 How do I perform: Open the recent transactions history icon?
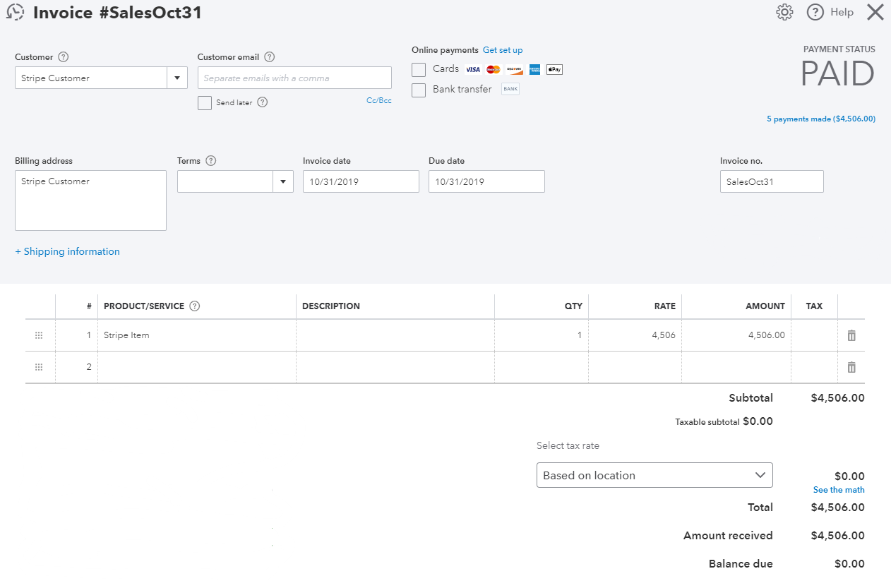(15, 13)
